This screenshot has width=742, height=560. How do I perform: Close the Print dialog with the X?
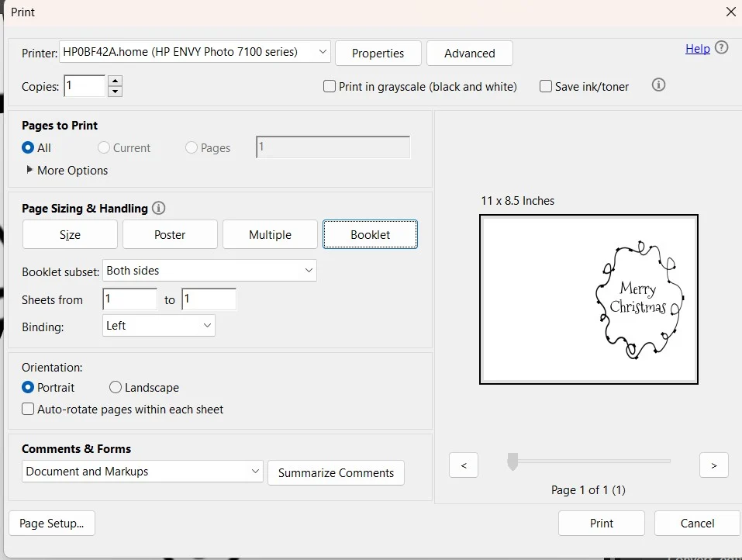730,12
